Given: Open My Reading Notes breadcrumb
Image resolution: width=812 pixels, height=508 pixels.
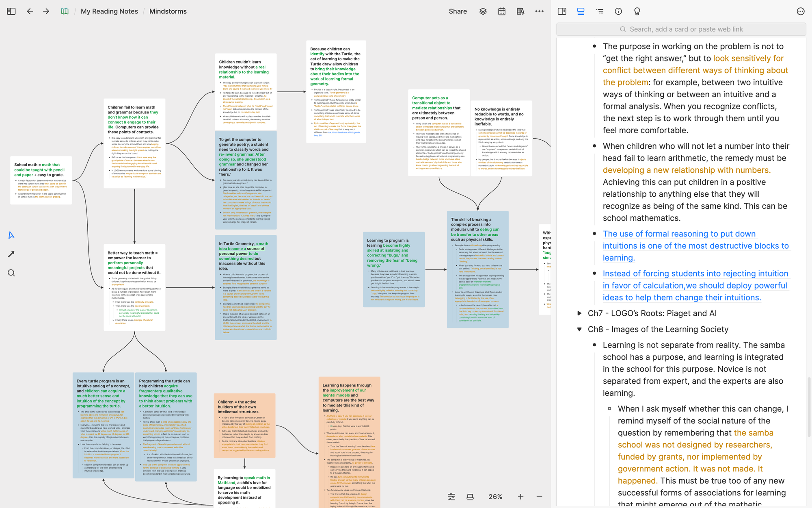Looking at the screenshot, I should pyautogui.click(x=109, y=11).
